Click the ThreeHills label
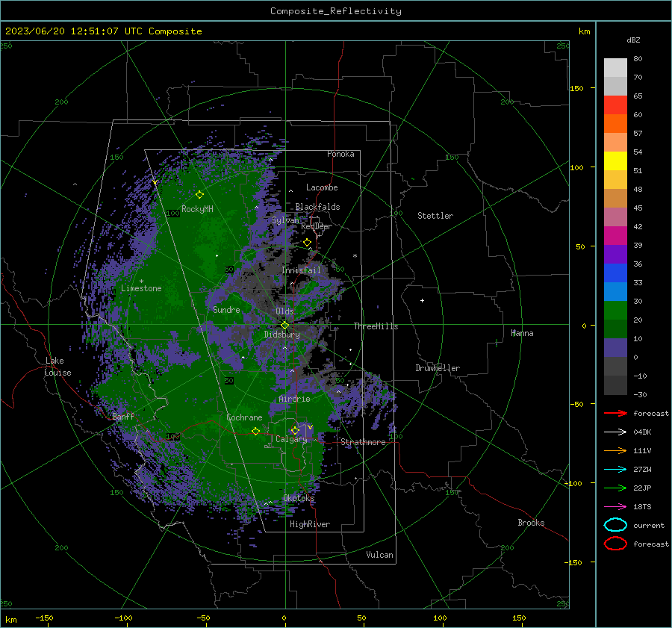 pyautogui.click(x=376, y=326)
